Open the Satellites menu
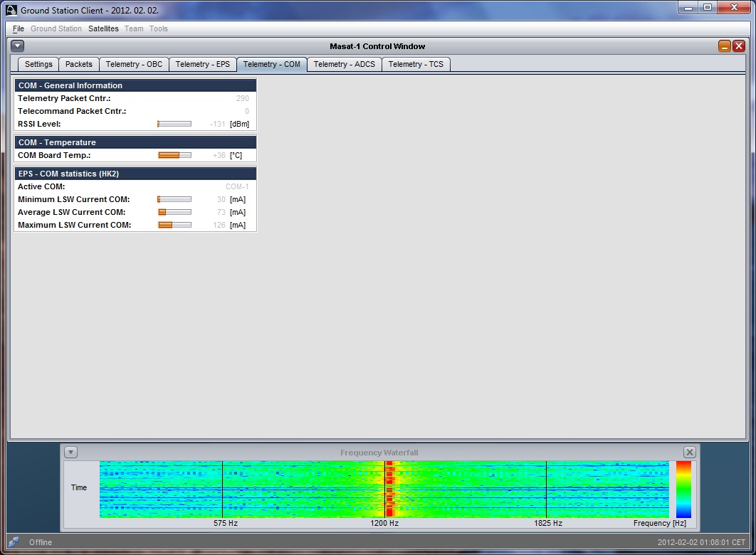 pos(103,28)
